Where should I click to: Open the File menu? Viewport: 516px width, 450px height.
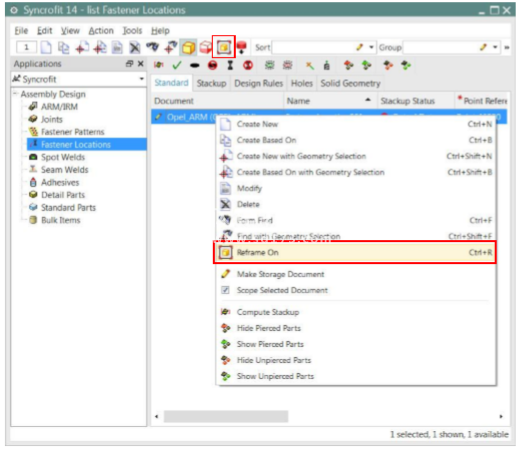21,31
